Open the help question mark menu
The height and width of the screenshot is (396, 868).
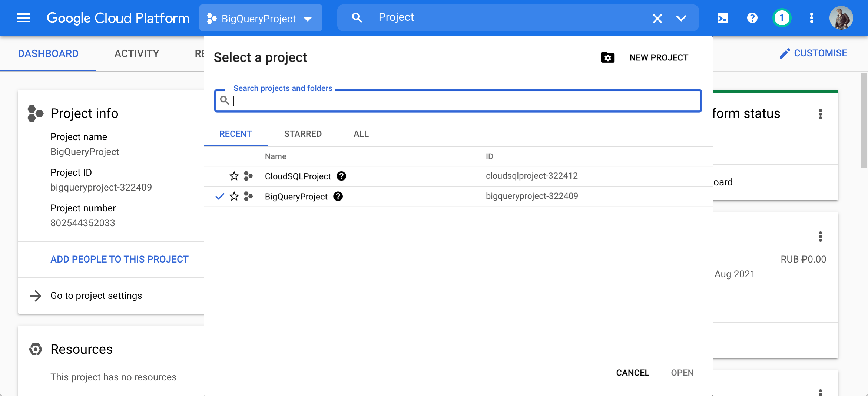tap(752, 18)
